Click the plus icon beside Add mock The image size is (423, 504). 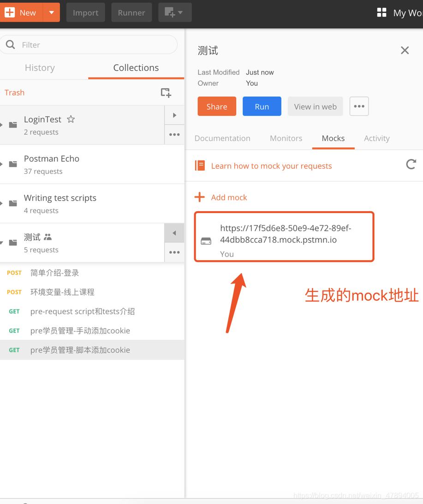tap(200, 197)
